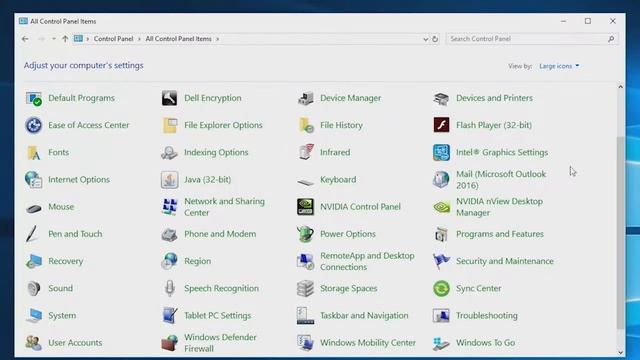Open Windows Defender Firewall icon
The image size is (640, 360).
pos(169,343)
